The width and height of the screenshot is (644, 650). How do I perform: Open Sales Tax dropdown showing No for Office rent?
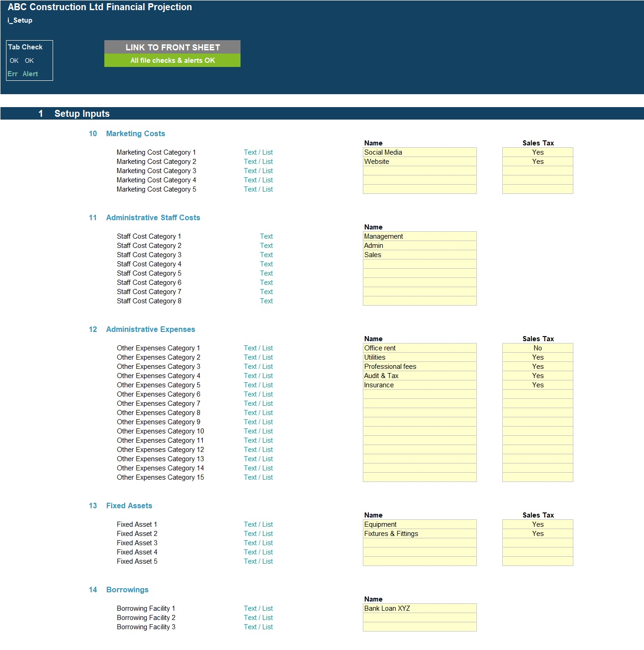pyautogui.click(x=538, y=348)
